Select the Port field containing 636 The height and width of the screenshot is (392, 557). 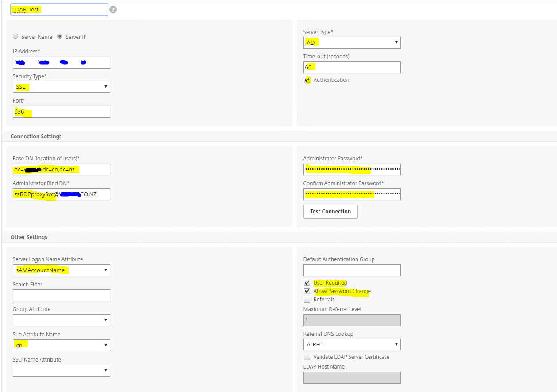coord(61,111)
